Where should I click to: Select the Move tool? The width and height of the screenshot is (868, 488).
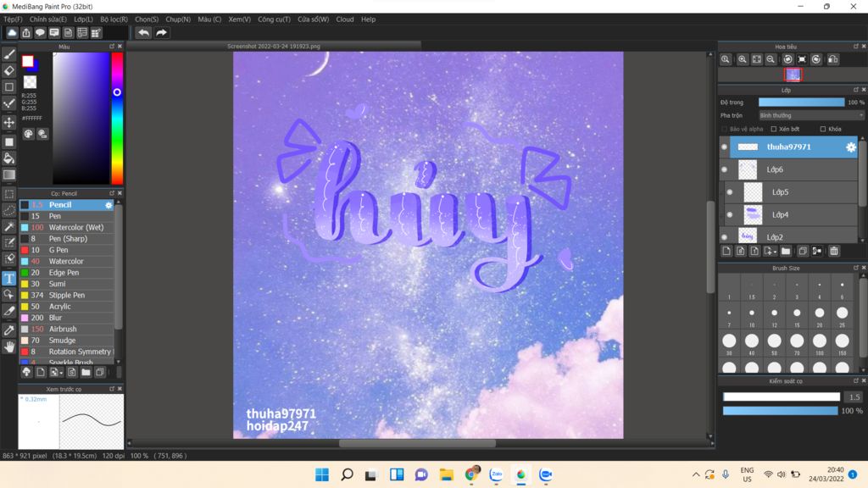click(8, 122)
